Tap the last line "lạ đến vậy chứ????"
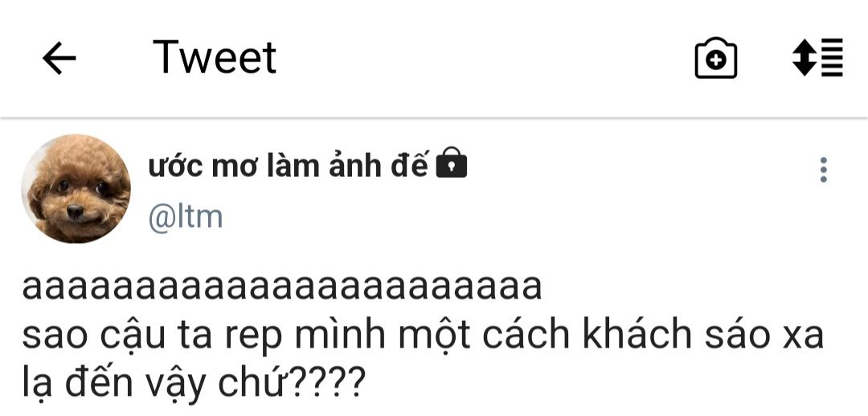This screenshot has height=416, width=868. (194, 382)
